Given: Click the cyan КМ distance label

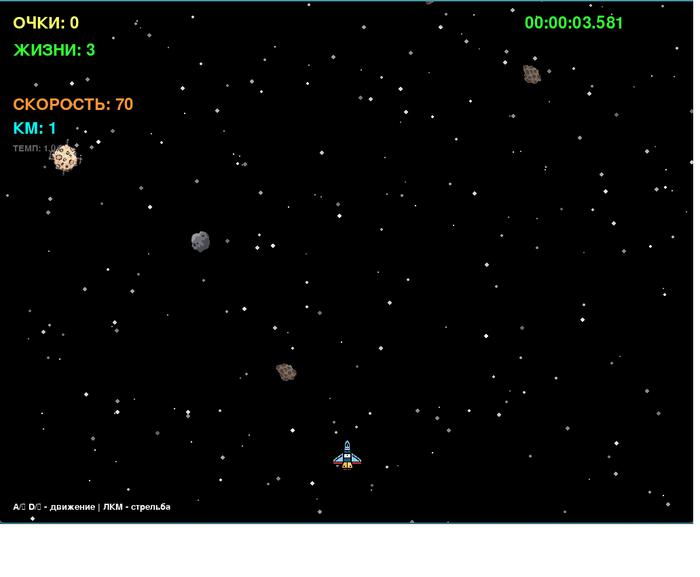Looking at the screenshot, I should [27, 128].
